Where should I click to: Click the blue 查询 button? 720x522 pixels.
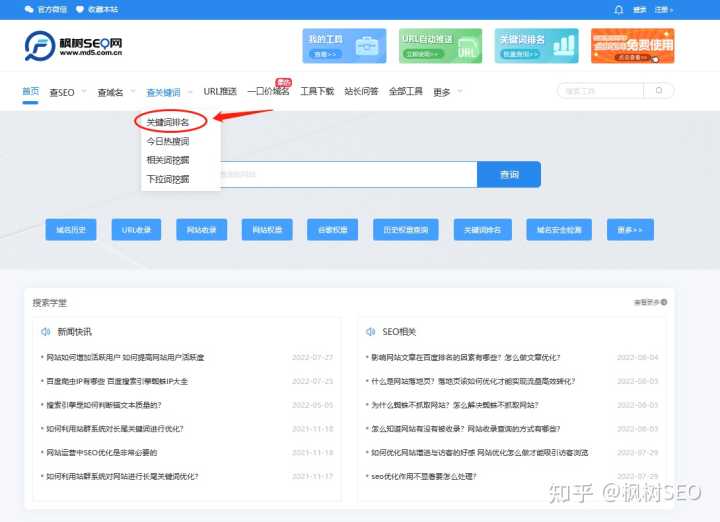tap(509, 174)
